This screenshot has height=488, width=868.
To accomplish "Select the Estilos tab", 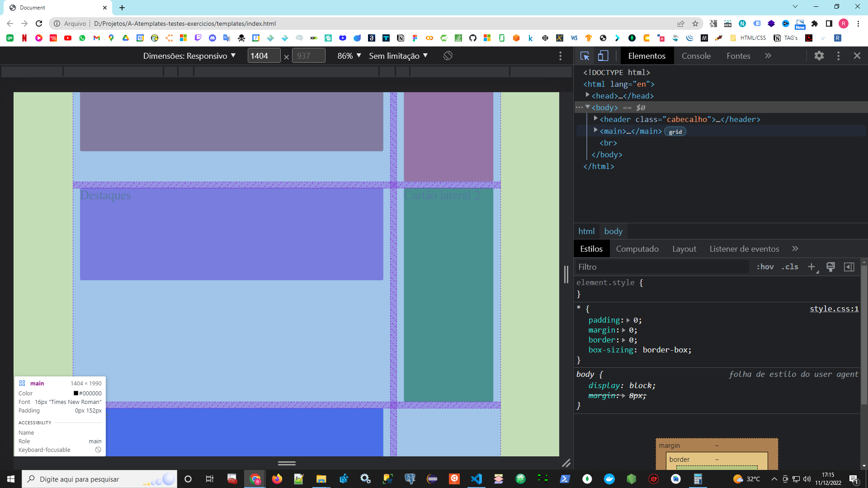I will [591, 249].
